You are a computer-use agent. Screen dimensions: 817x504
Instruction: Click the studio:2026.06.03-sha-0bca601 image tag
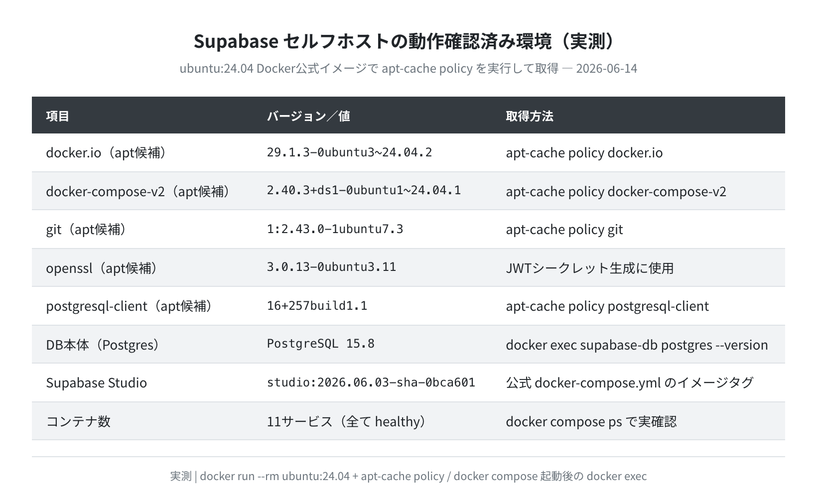pos(371,382)
